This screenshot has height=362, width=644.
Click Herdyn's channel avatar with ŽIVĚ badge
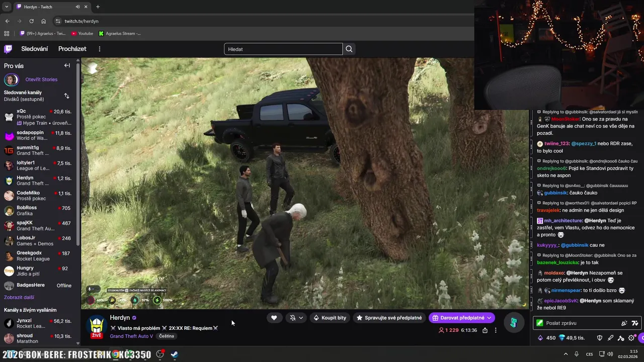coord(97,327)
